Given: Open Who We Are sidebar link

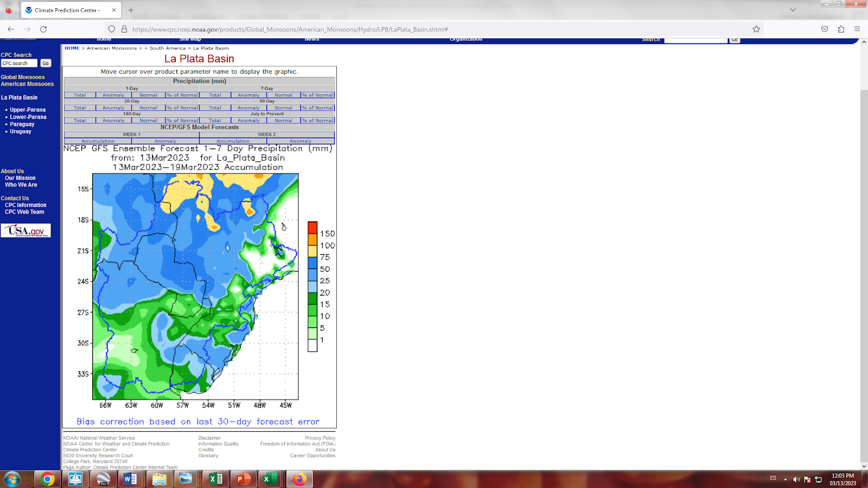Looking at the screenshot, I should pyautogui.click(x=21, y=185).
